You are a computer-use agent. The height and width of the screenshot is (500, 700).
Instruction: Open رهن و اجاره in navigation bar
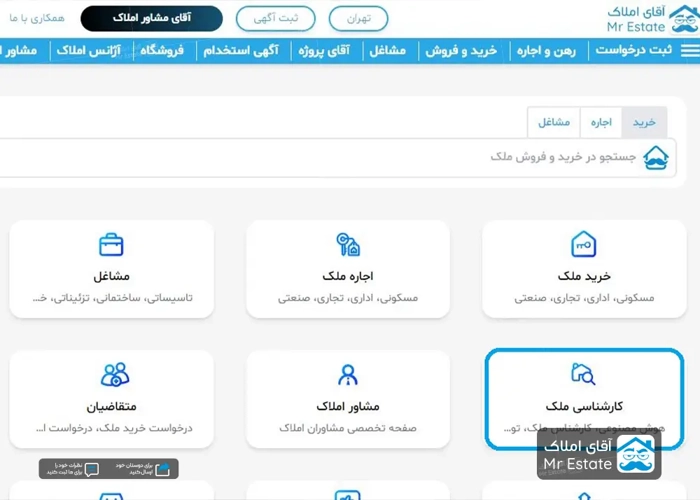point(548,50)
